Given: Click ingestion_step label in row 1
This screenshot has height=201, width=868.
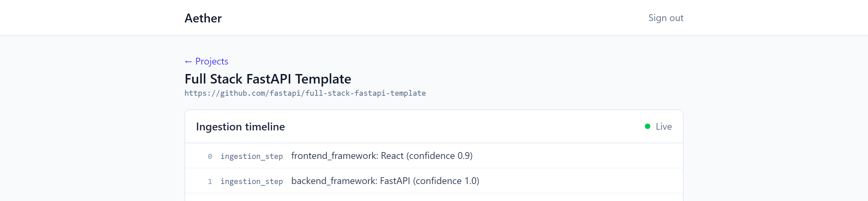Looking at the screenshot, I should [x=252, y=181].
